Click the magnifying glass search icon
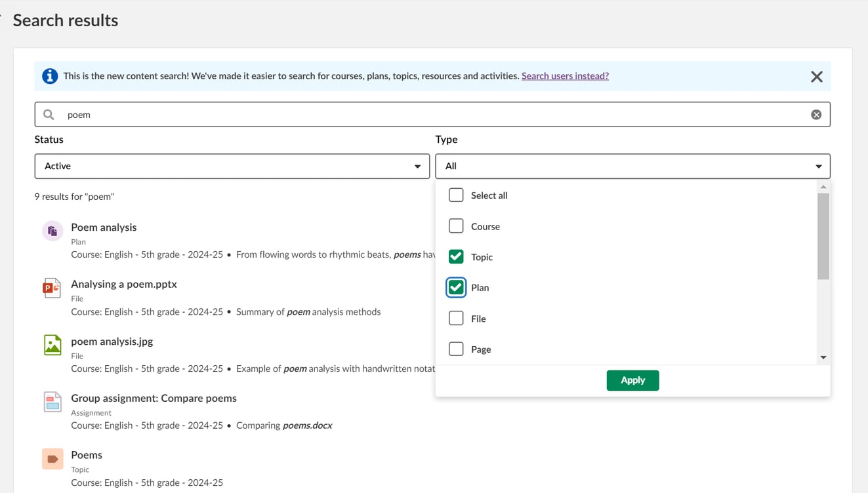Screen dimensions: 868x493 click(49, 115)
